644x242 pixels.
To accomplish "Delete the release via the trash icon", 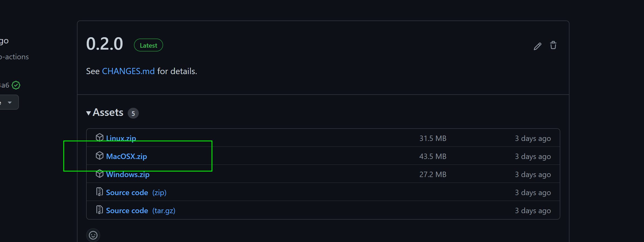I will point(553,46).
